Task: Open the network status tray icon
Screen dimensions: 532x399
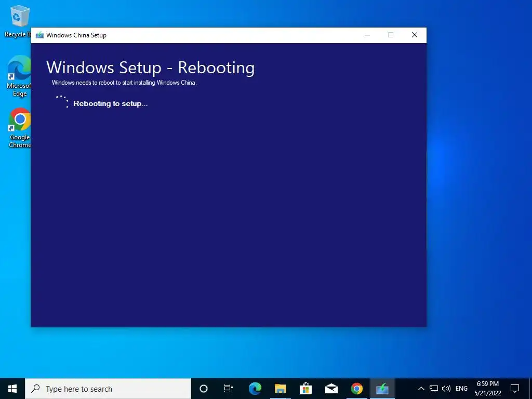Action: [x=434, y=389]
